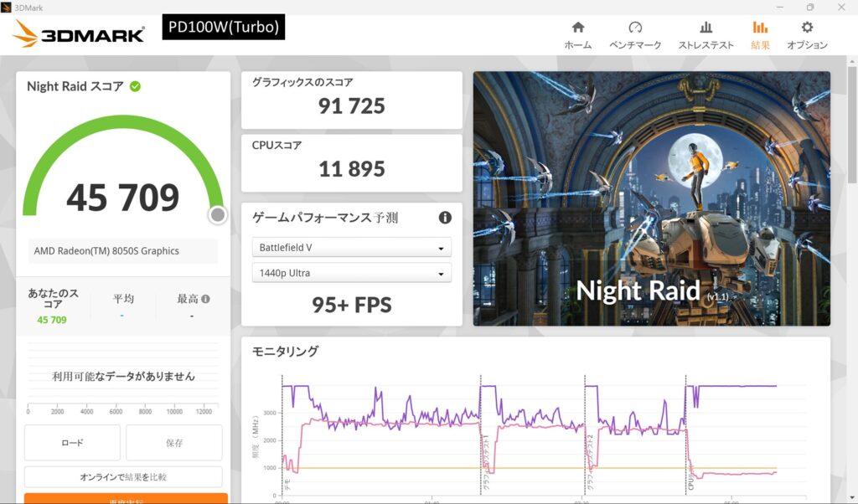Click the vertical scrollbar thumb
858x504 pixels.
pyautogui.click(x=852, y=125)
